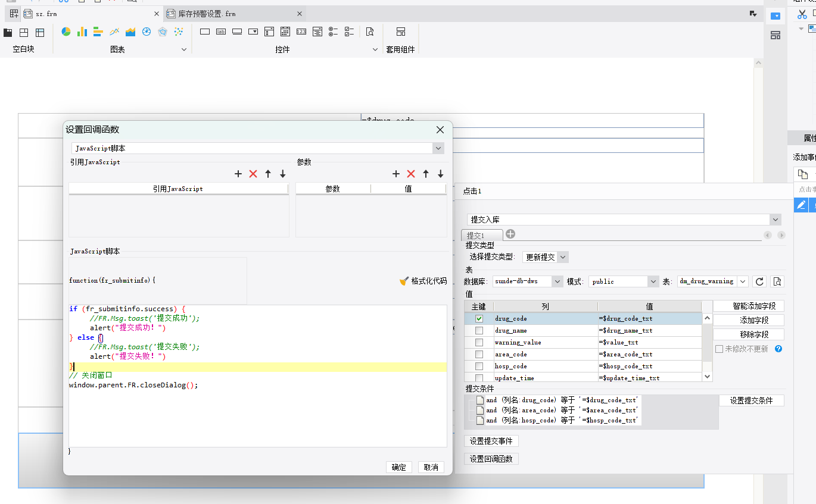Close the sz.frm tab
816x504 pixels.
(157, 14)
